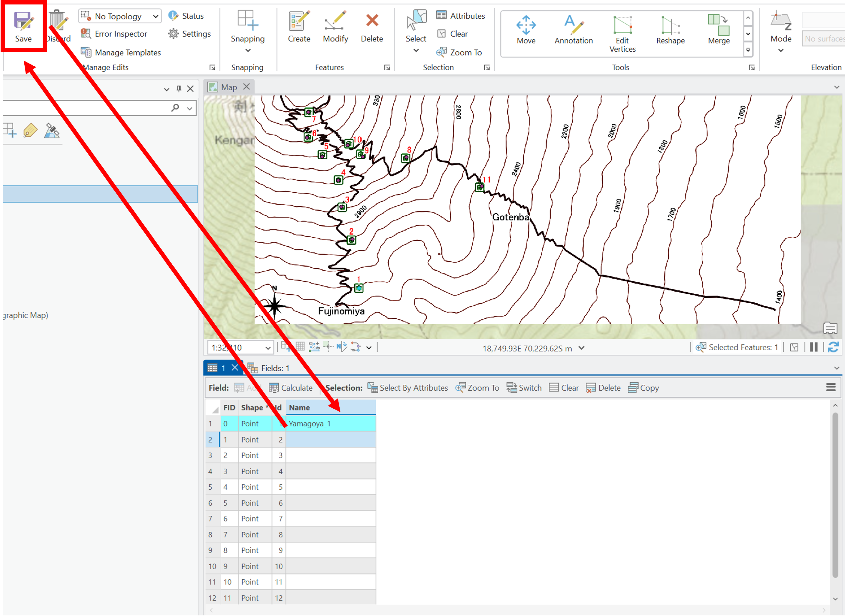
Task: Clear selection in the ribbon Selection group
Action: tap(452, 34)
